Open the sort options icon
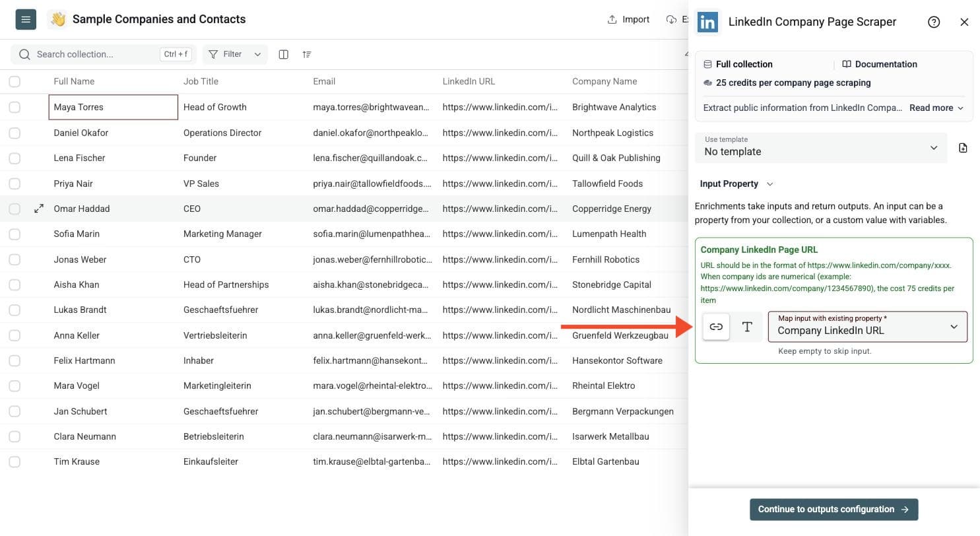 (307, 54)
